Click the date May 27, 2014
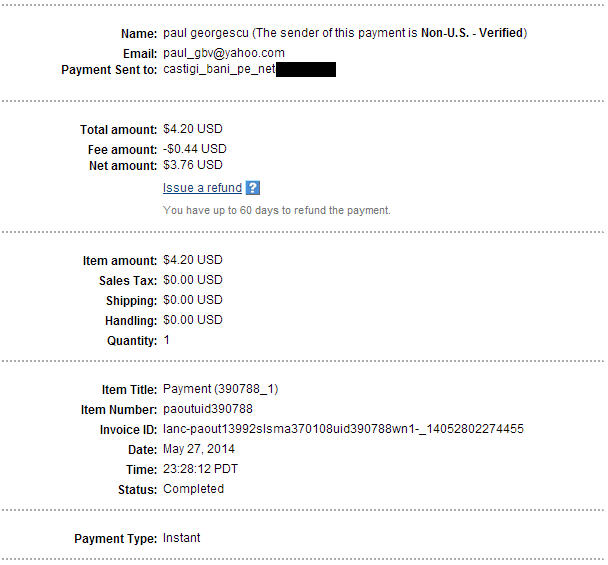The height and width of the screenshot is (565, 608). pos(199,449)
